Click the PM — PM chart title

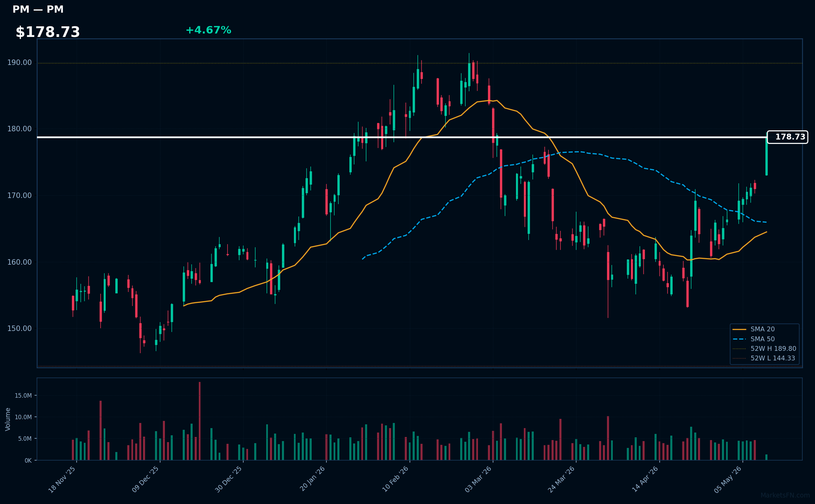click(38, 9)
